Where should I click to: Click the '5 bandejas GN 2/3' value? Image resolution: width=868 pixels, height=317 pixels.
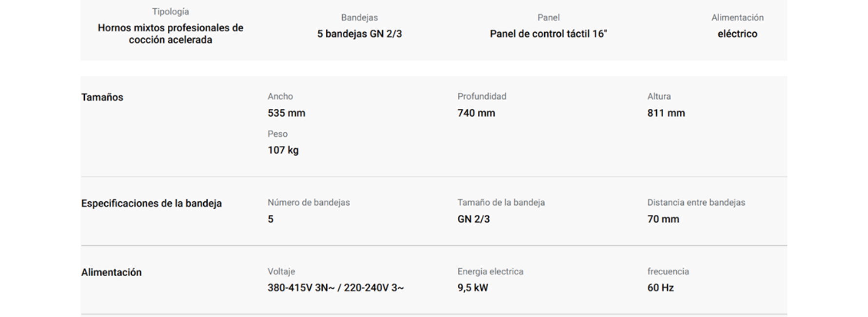(359, 34)
